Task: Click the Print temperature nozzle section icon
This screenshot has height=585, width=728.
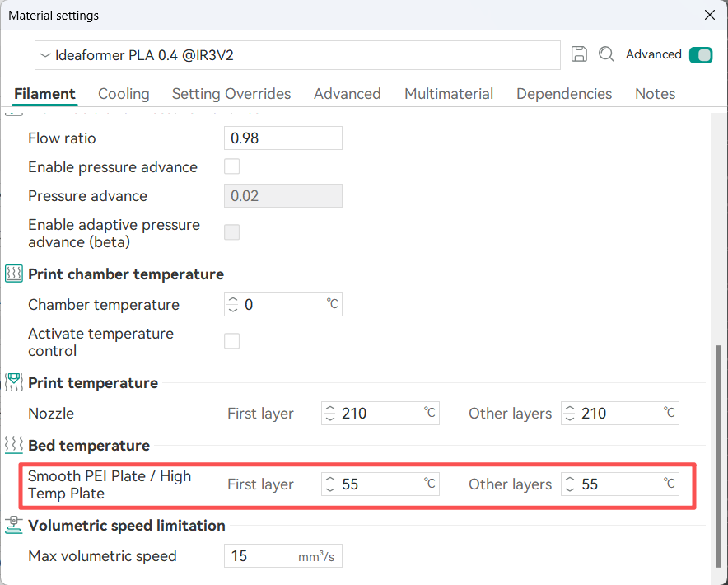Action: point(14,382)
